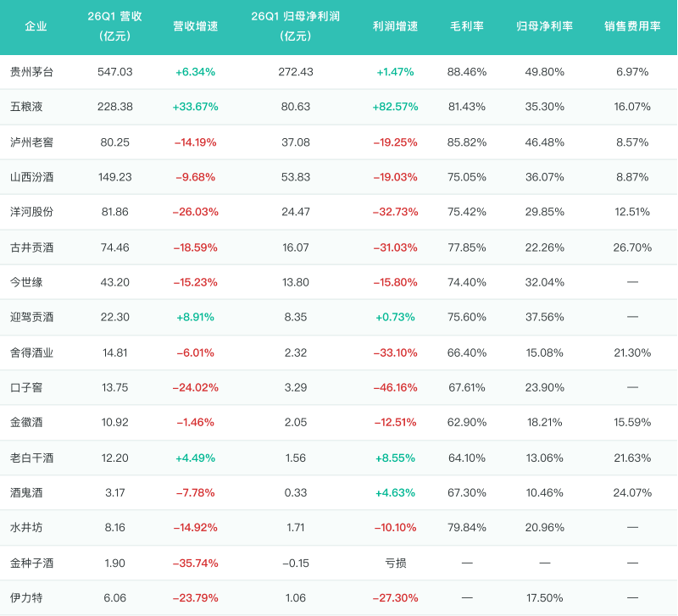The image size is (678, 616).
Task: Click the 6.97% sales expense cell
Action: pos(632,72)
